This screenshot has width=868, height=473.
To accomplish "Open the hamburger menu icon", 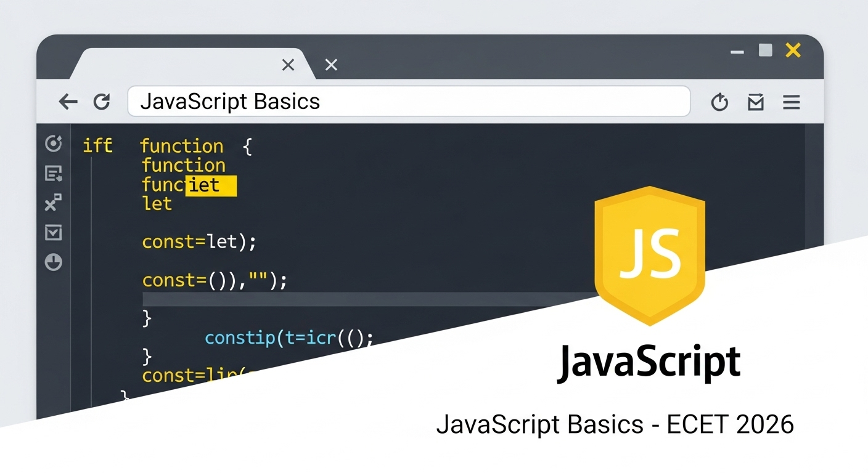I will point(792,102).
